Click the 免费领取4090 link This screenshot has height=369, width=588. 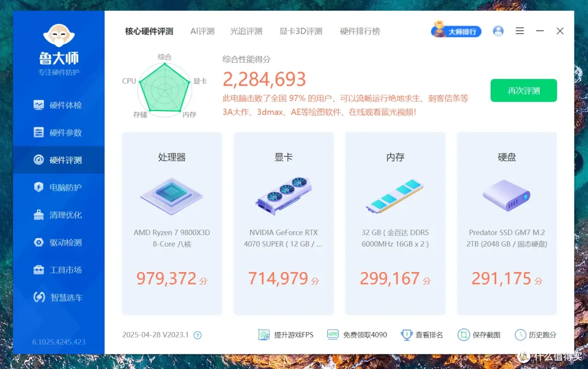[357, 335]
